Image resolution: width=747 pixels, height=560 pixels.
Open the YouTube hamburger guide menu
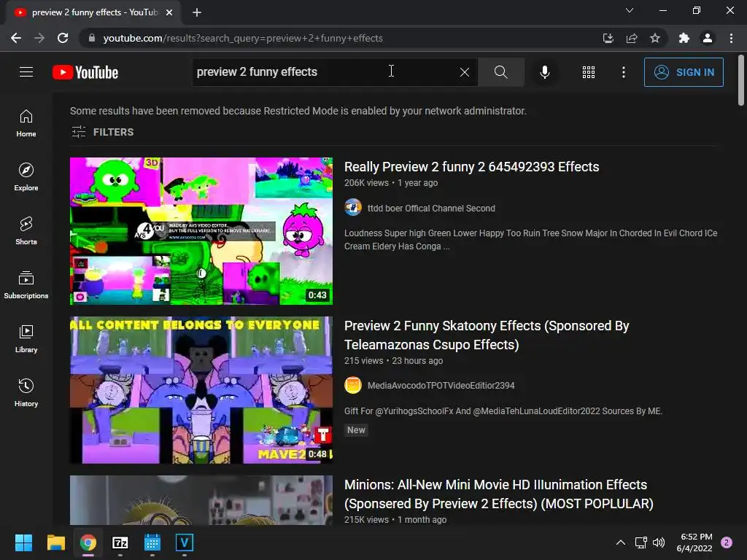coord(26,72)
